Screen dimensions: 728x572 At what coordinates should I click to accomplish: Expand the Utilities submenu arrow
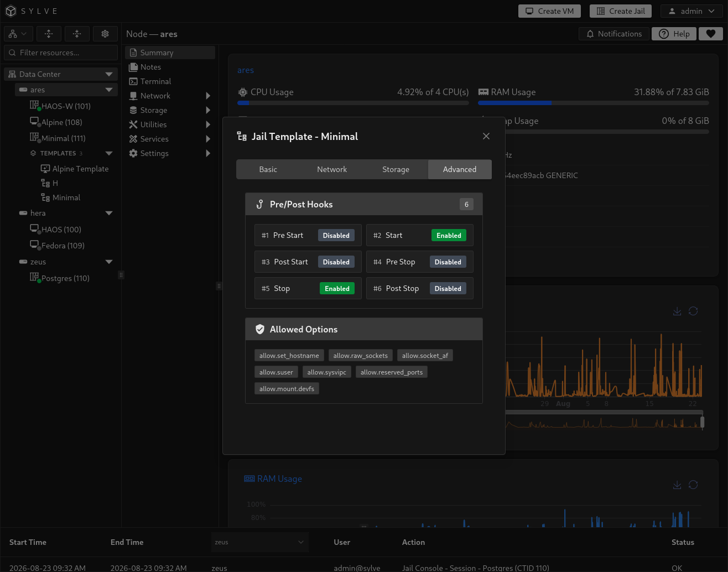click(208, 124)
